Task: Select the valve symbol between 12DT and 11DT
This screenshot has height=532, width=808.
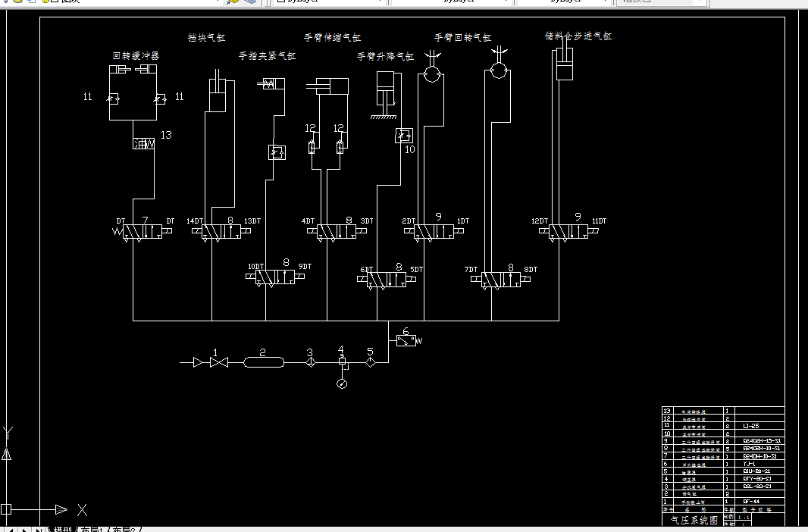Action: point(568,232)
